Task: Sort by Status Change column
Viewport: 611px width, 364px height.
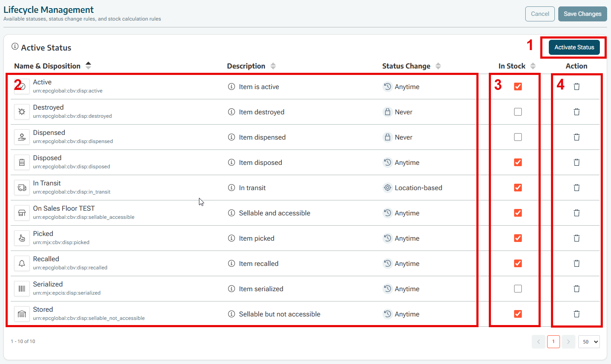Action: click(438, 66)
